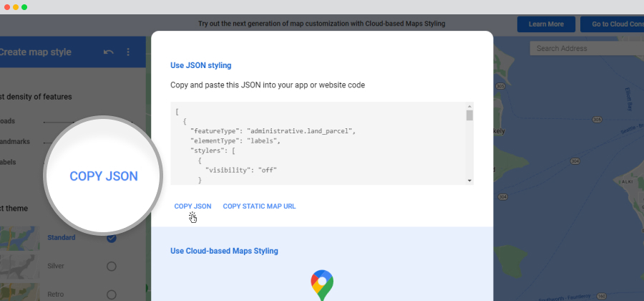This screenshot has width=644, height=301.
Task: Click the Silver theme map thumbnail
Action: pos(20,267)
